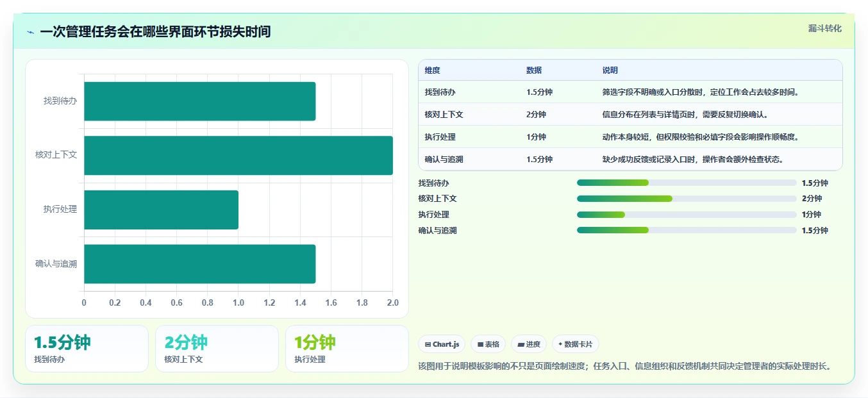
Task: Click the 2.0 tick on chart x-axis
Action: click(392, 303)
